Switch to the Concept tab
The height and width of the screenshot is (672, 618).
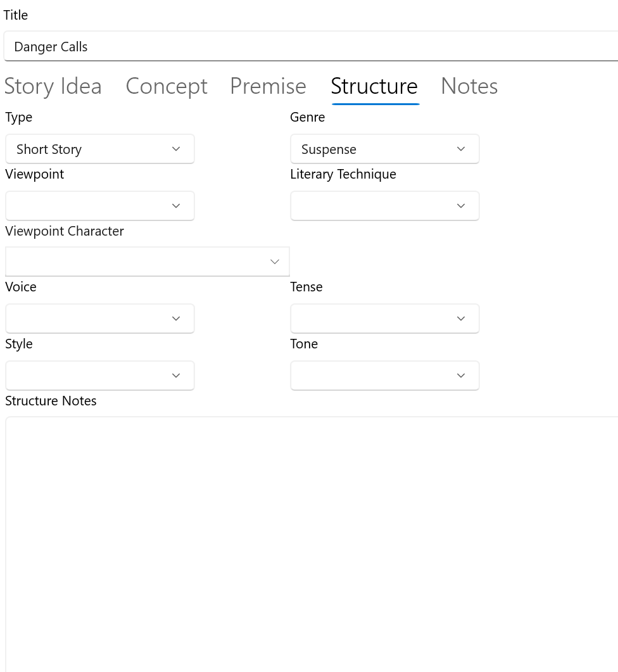pyautogui.click(x=167, y=87)
